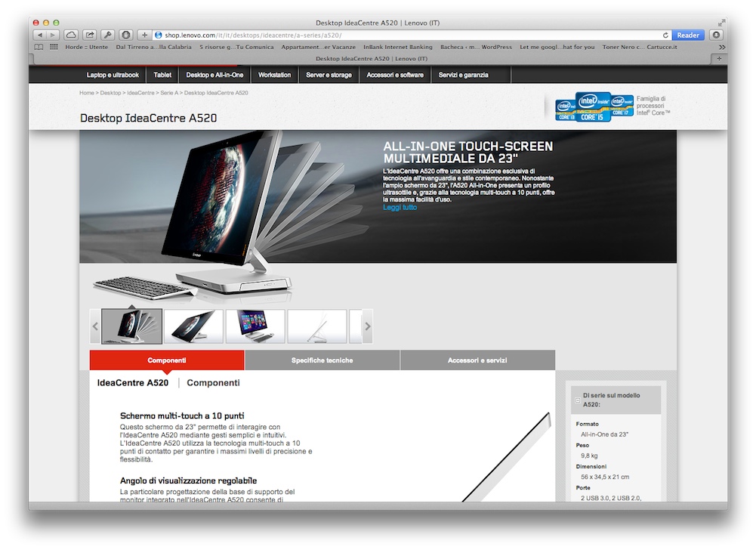The width and height of the screenshot is (756, 550).
Task: Open the Tablet menu item
Action: pyautogui.click(x=162, y=75)
